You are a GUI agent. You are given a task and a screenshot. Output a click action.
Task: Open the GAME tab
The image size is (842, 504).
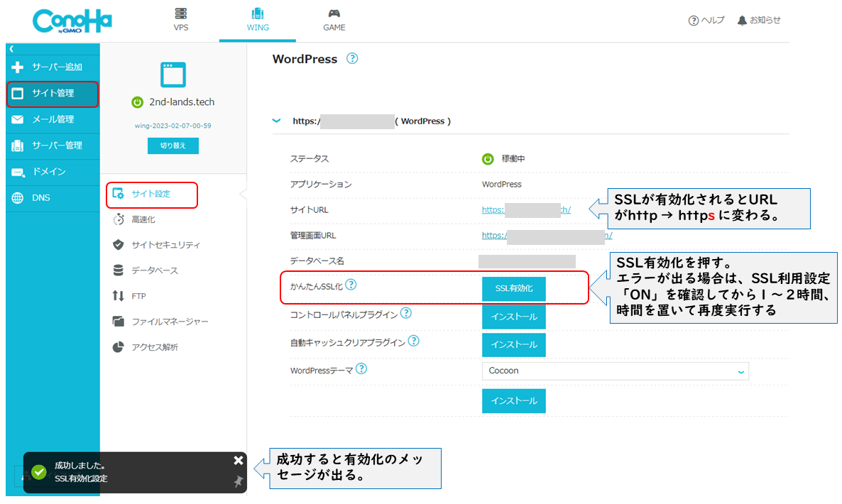pos(334,20)
